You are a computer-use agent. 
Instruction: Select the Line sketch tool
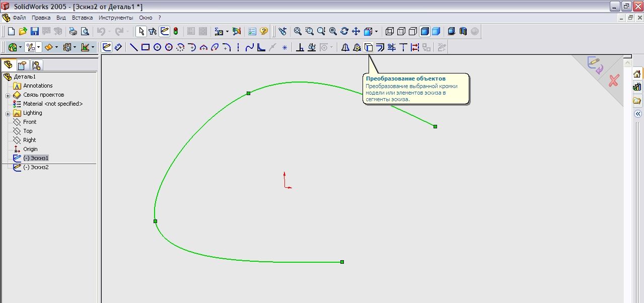134,47
